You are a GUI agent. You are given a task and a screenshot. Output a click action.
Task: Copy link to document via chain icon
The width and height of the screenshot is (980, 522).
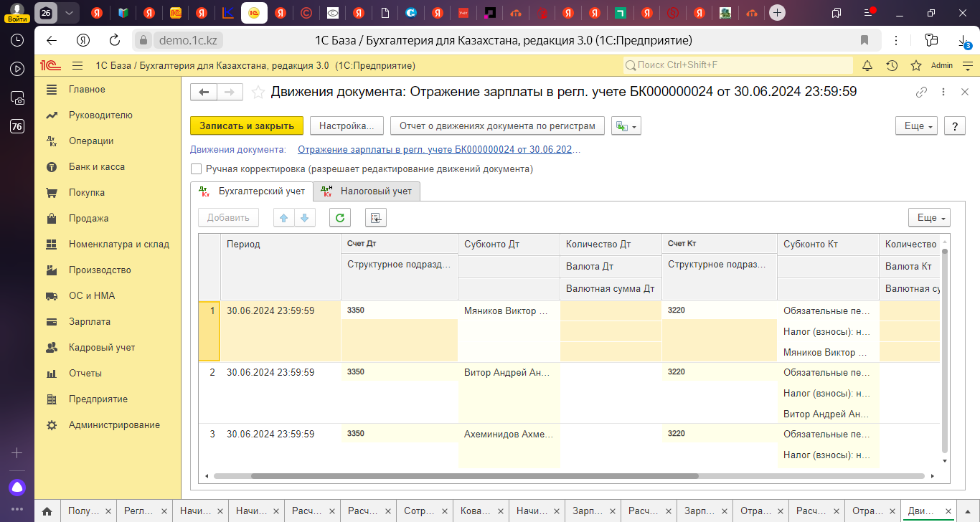pyautogui.click(x=922, y=92)
